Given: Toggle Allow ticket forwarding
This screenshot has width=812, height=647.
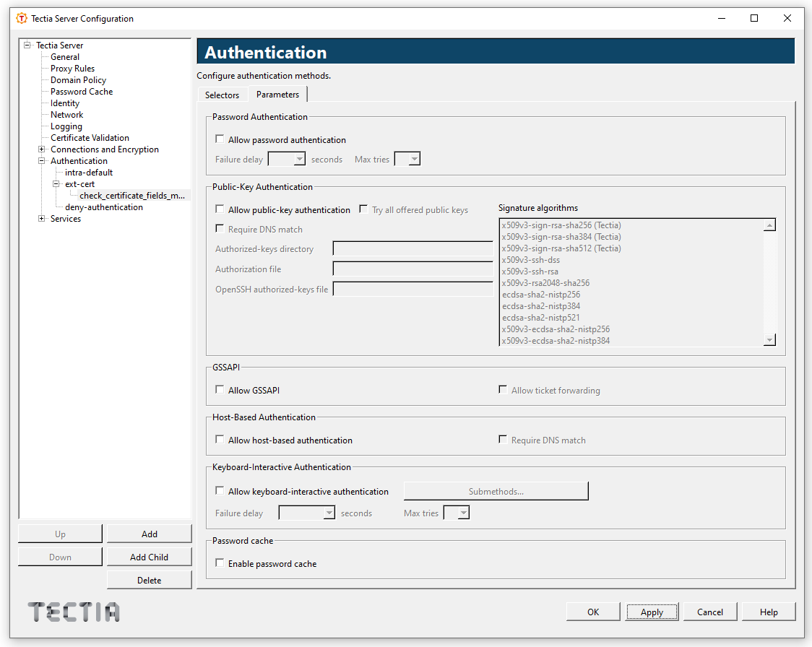Looking at the screenshot, I should pyautogui.click(x=503, y=390).
